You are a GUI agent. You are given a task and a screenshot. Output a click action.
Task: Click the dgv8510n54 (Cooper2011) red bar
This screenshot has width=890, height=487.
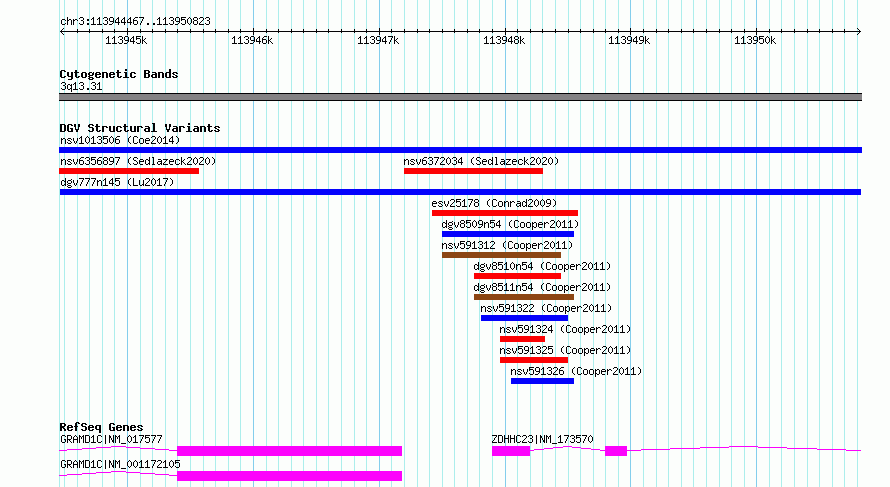coord(517,276)
